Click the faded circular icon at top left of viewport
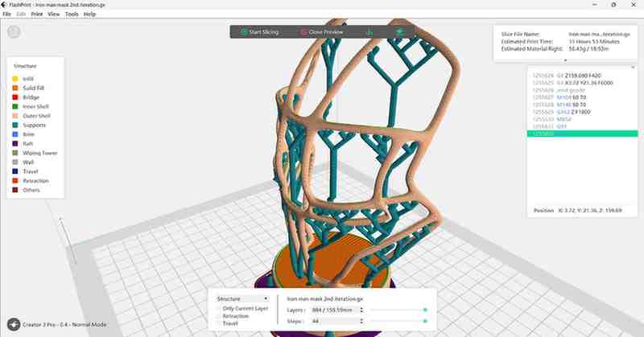Viewport: 644px width, 337px height. click(x=14, y=32)
